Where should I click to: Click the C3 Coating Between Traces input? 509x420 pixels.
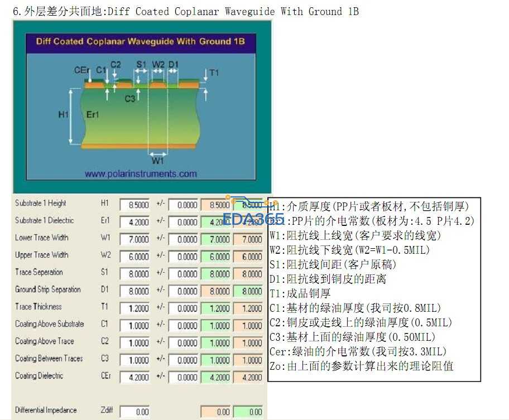coord(135,360)
